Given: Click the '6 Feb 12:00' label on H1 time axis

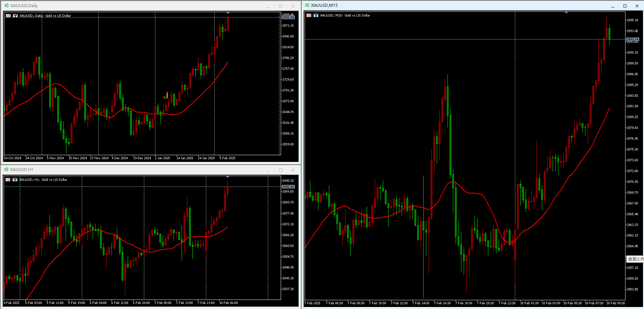Looking at the screenshot, I should pyautogui.click(x=120, y=303).
